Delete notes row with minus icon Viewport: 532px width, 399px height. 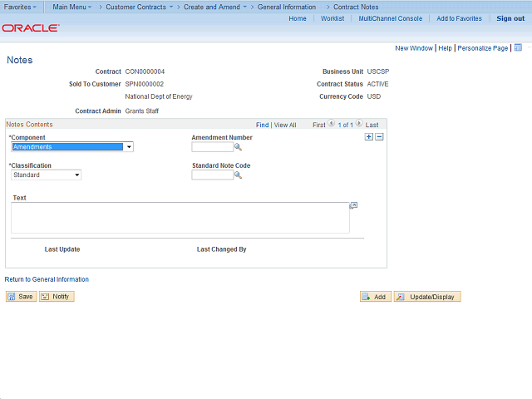pyautogui.click(x=379, y=136)
